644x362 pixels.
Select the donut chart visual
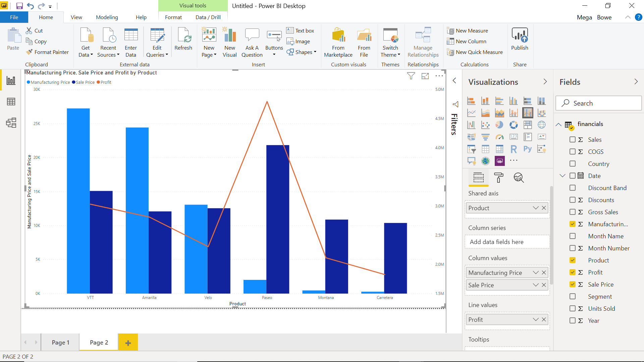click(514, 125)
